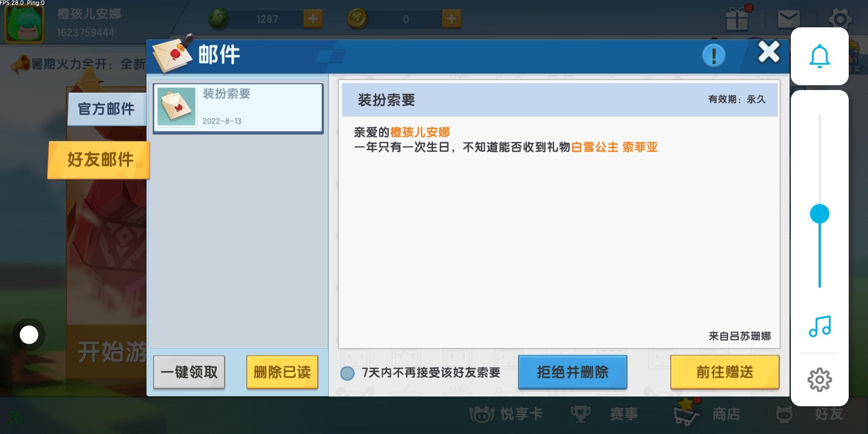Click the blue exclamation info icon
Image resolution: width=868 pixels, height=434 pixels.
click(x=714, y=55)
